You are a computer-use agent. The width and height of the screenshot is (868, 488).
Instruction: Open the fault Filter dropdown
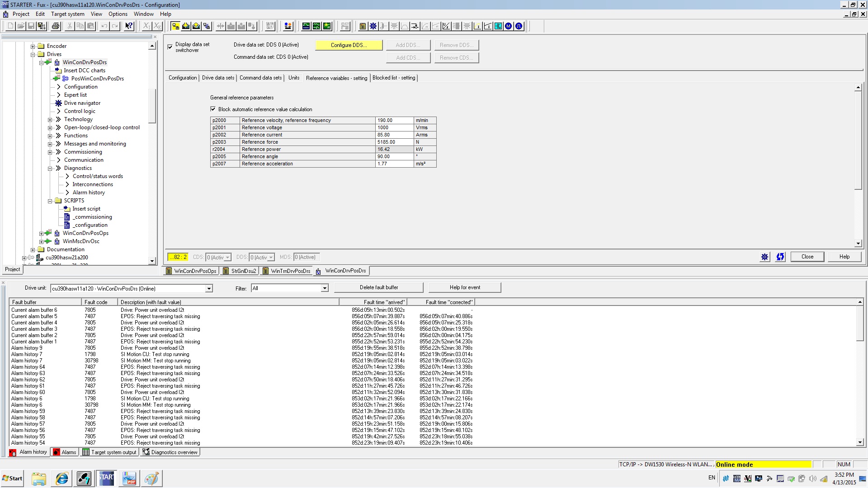[x=324, y=288]
